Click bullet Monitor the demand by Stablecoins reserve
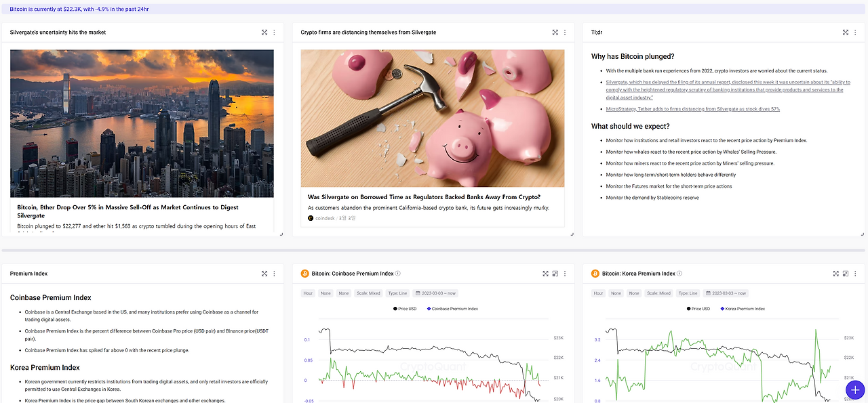 pos(652,198)
